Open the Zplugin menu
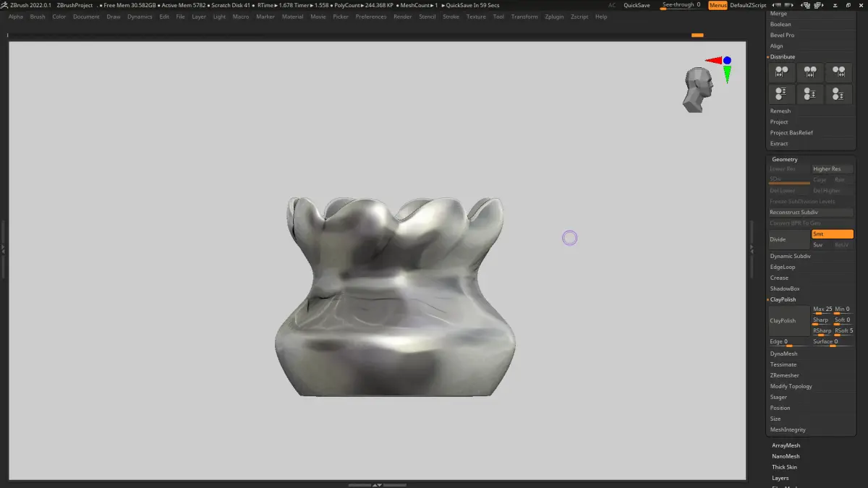The width and height of the screenshot is (868, 488). click(554, 17)
